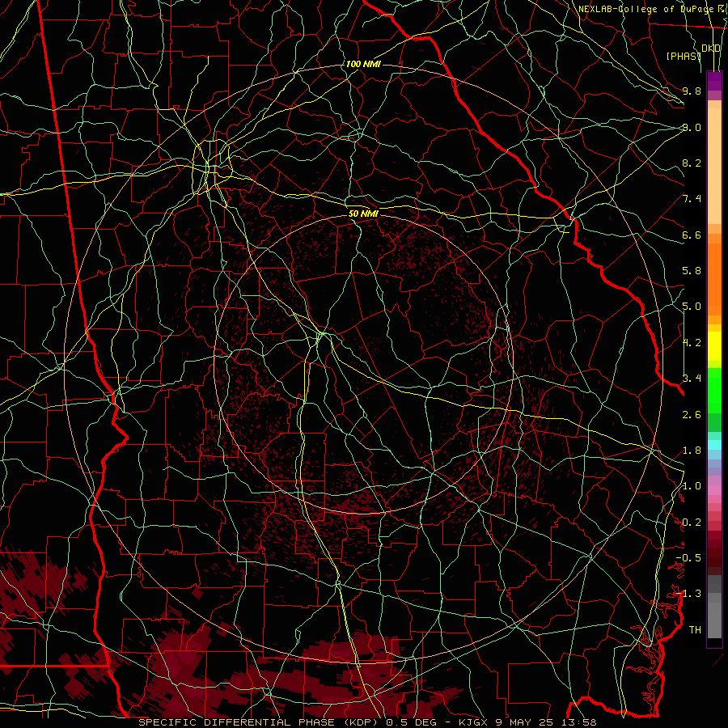Click the 9 MAY 25 date text

pyautogui.click(x=523, y=722)
